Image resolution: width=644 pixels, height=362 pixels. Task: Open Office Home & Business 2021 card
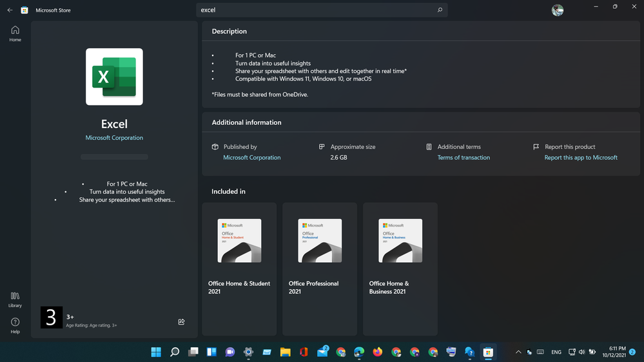400,269
